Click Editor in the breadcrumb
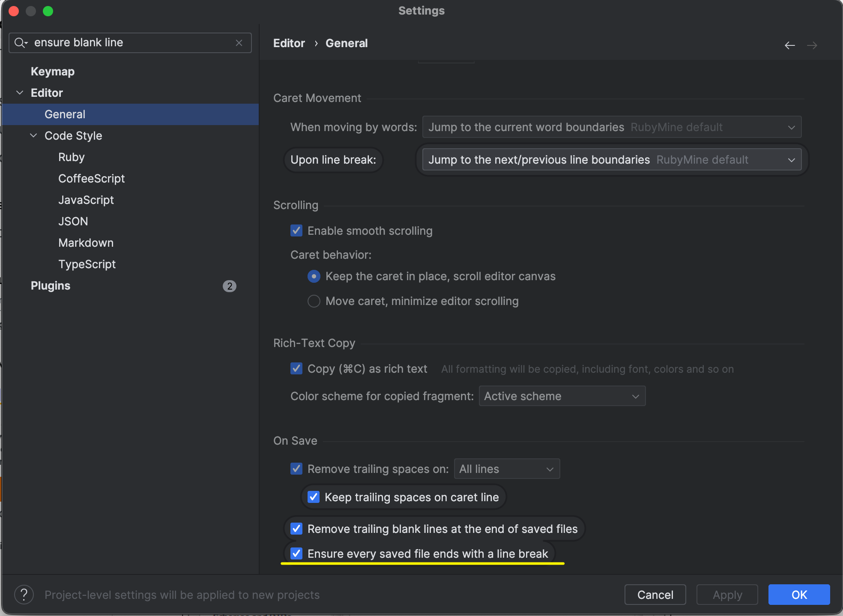The image size is (843, 616). [289, 43]
